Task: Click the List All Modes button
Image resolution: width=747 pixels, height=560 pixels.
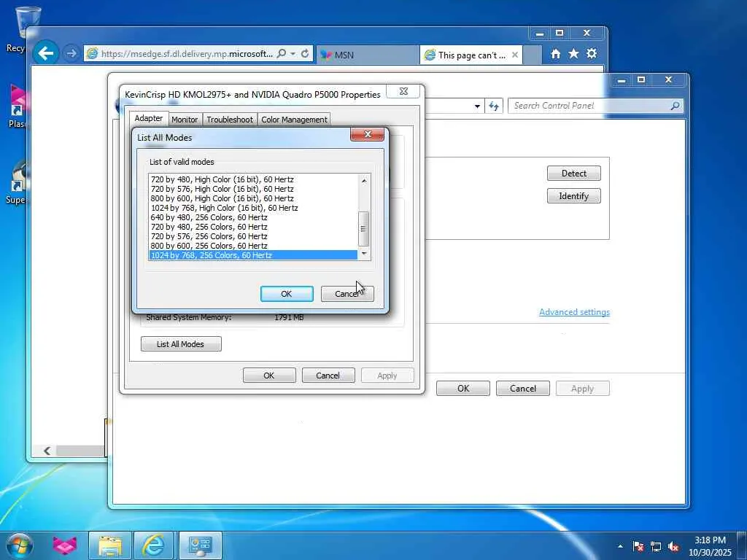Action: 181,344
